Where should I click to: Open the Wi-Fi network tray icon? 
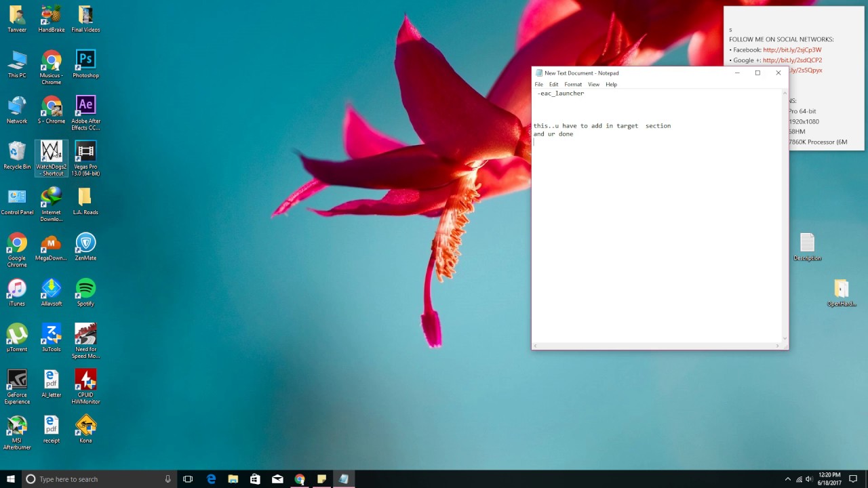[799, 479]
